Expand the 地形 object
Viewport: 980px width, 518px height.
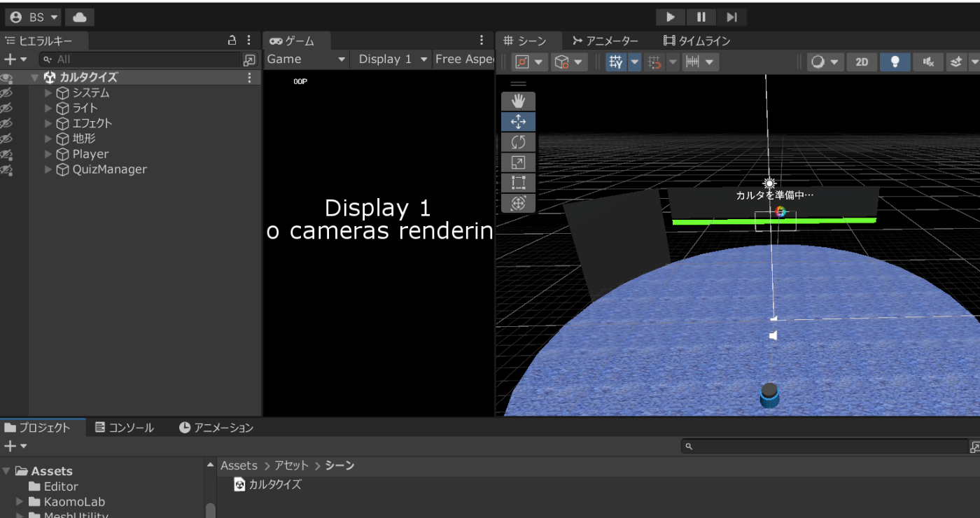pos(48,139)
